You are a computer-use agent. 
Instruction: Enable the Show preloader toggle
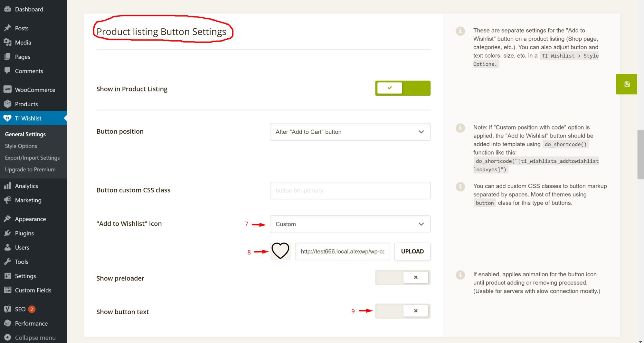(402, 277)
